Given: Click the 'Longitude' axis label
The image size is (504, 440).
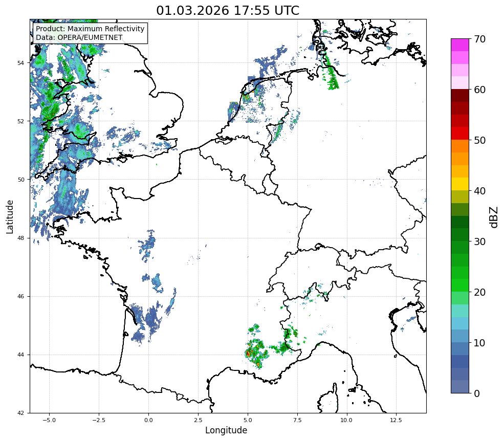Looking at the screenshot, I should click(226, 430).
